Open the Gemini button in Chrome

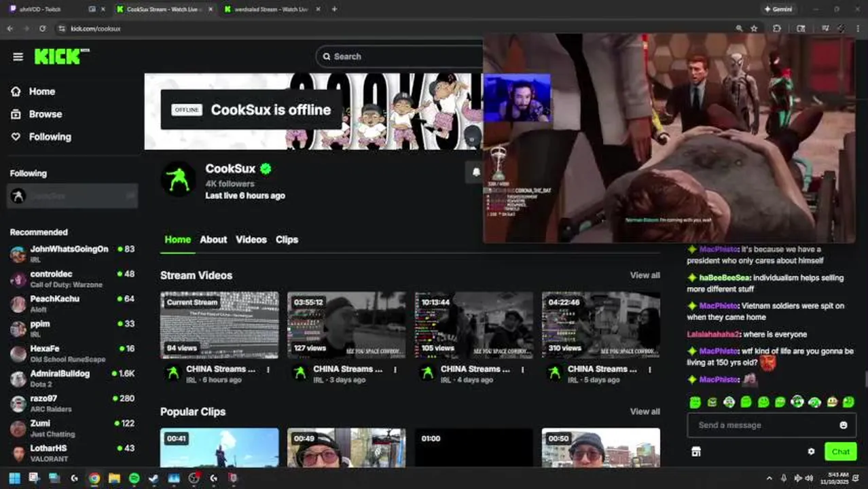778,9
